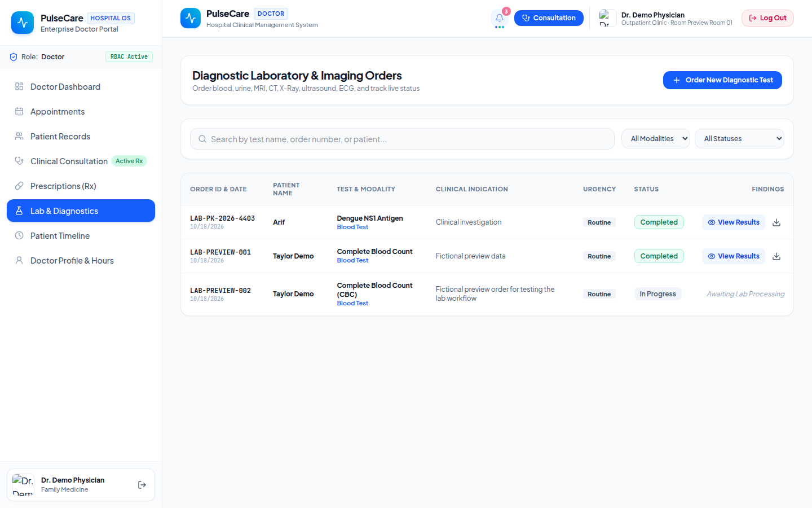Open the All Modalities dropdown

(656, 139)
